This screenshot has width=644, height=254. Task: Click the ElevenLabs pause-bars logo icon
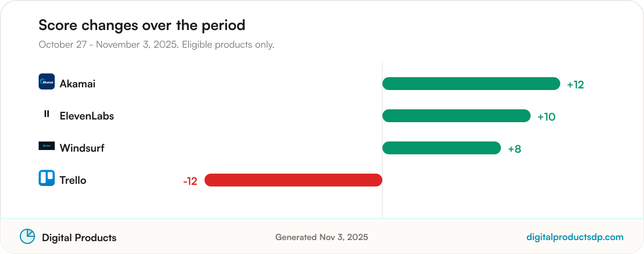(47, 114)
